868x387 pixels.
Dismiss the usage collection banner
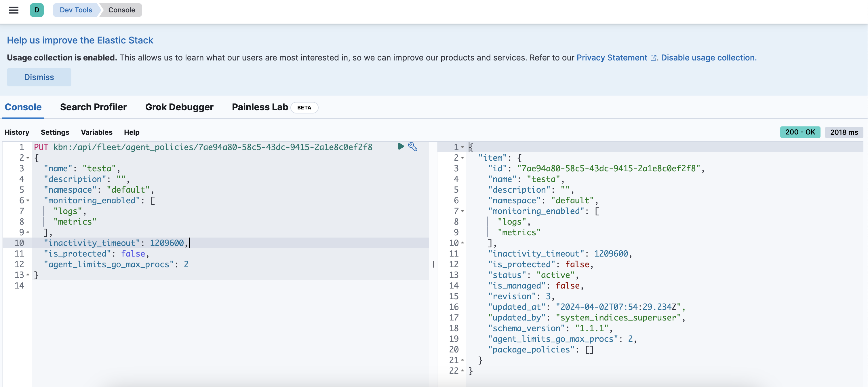click(39, 77)
